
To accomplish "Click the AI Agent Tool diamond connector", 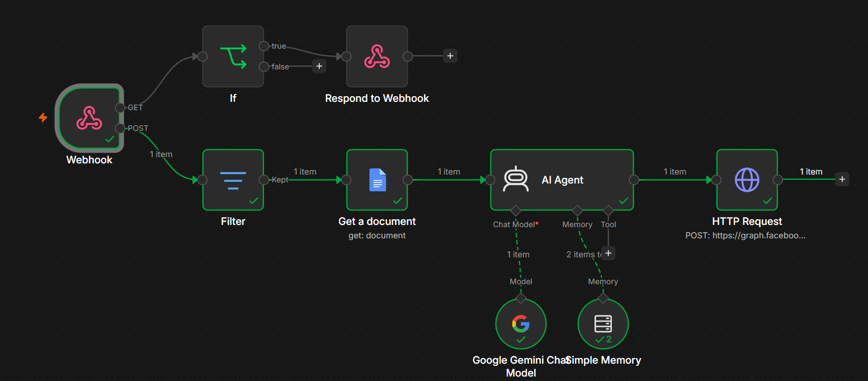I will [608, 210].
